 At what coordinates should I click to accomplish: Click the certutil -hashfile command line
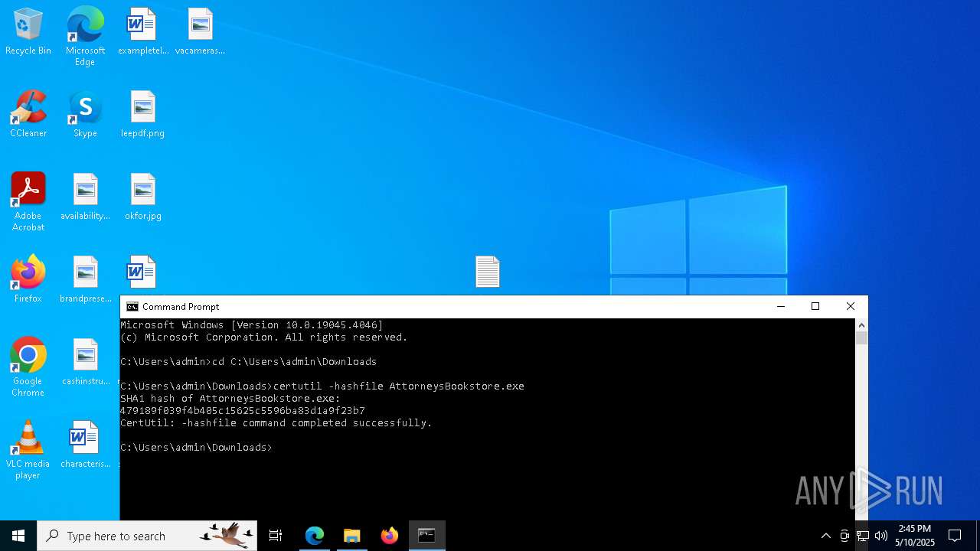tap(322, 386)
